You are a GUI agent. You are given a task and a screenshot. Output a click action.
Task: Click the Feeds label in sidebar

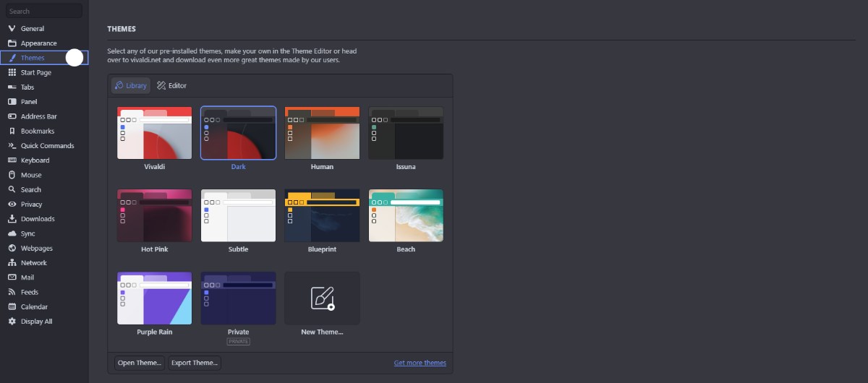[x=30, y=292]
